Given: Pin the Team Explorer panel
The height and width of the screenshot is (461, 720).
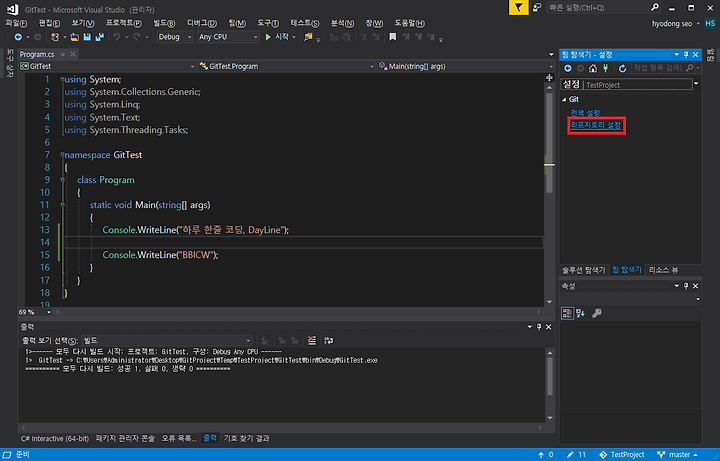Looking at the screenshot, I should (686, 55).
